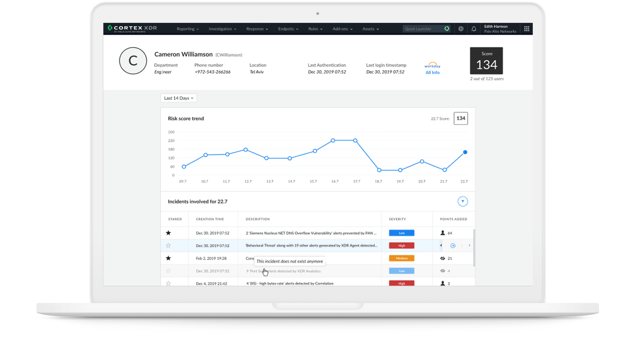Open notifications via the bell icon
Viewport: 624px width, 364px height.
coord(474,29)
